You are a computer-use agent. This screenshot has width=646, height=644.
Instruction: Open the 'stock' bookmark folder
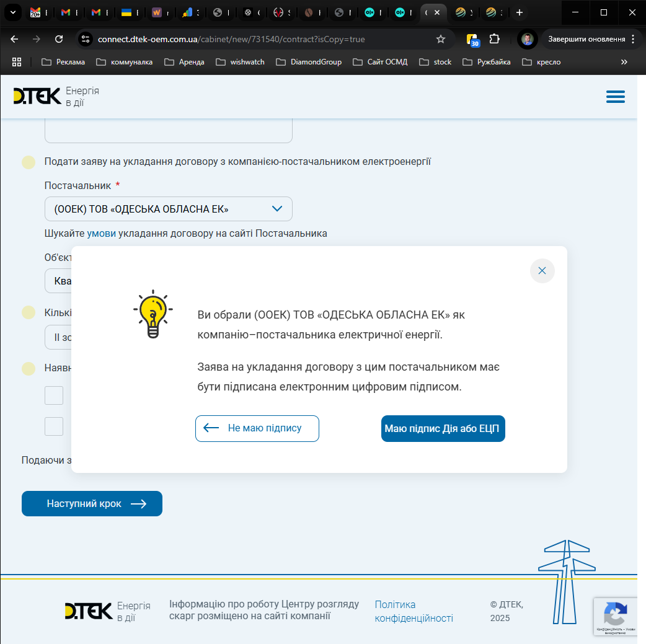point(435,62)
